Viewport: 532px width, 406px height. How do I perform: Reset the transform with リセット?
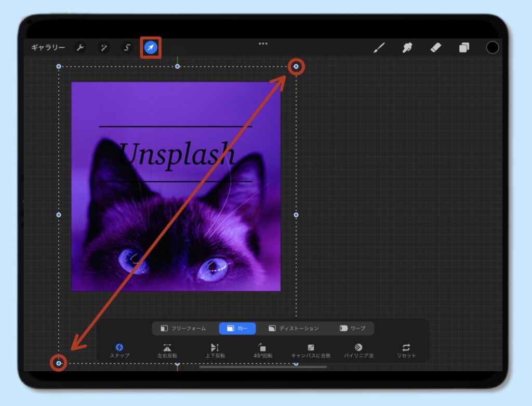(x=406, y=350)
